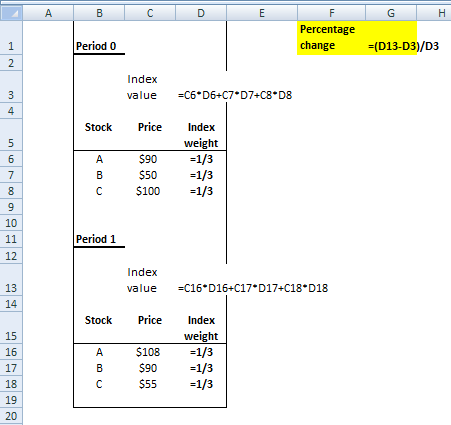Select column G header
The width and height of the screenshot is (451, 425).
[391, 13]
